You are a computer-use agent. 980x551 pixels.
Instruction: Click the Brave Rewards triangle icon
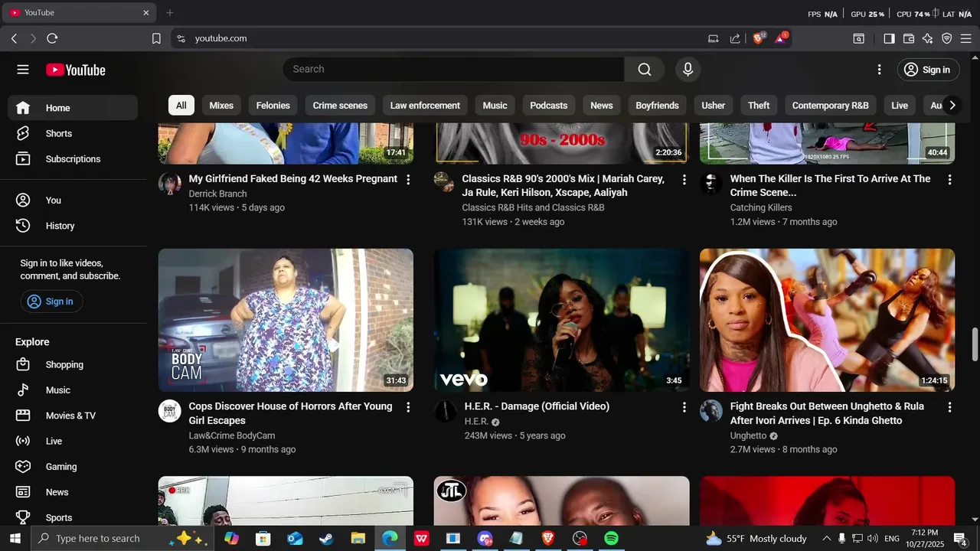pyautogui.click(x=780, y=38)
